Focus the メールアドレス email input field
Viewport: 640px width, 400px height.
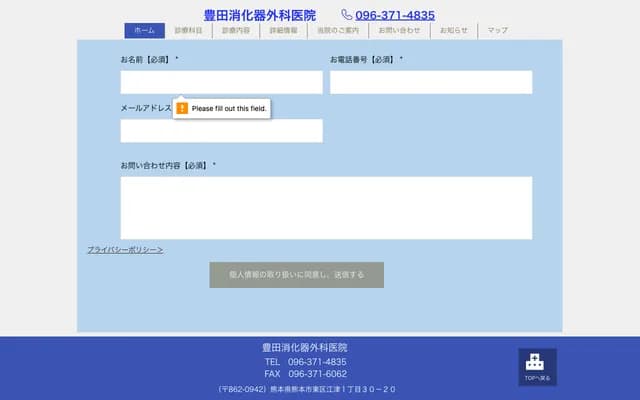pos(221,131)
